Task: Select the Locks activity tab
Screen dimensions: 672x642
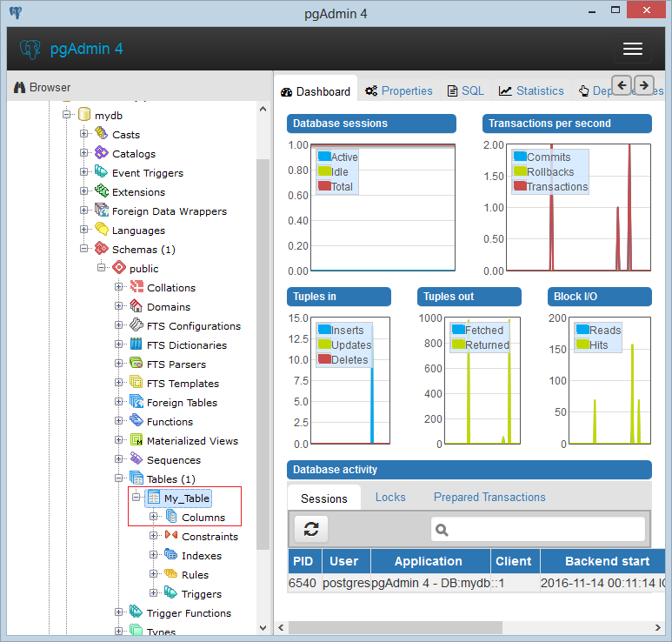Action: tap(390, 498)
